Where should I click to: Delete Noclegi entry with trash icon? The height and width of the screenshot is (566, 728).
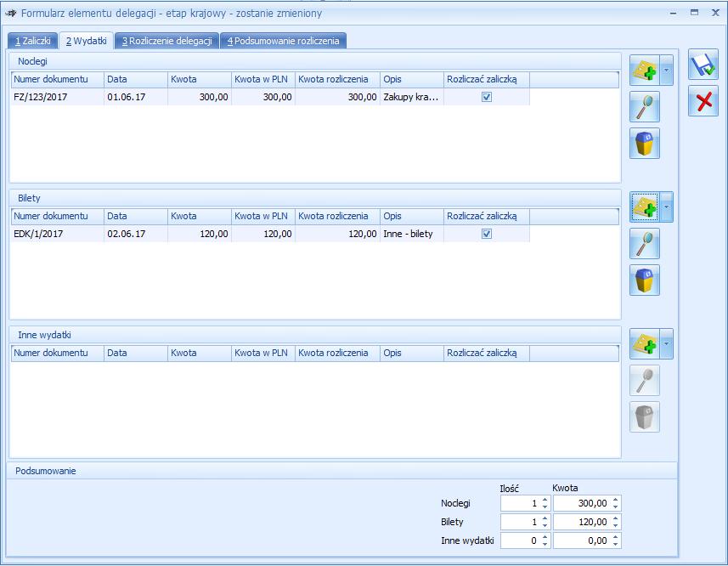(645, 144)
